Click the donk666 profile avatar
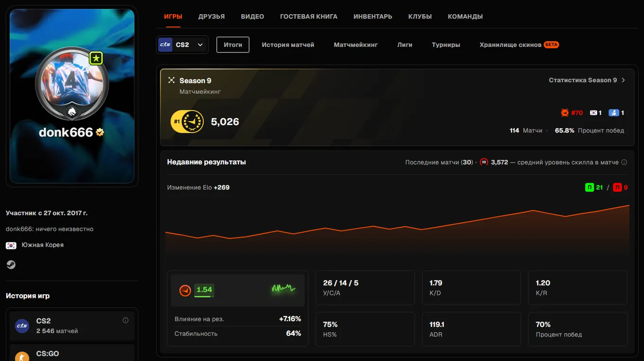 pos(72,84)
